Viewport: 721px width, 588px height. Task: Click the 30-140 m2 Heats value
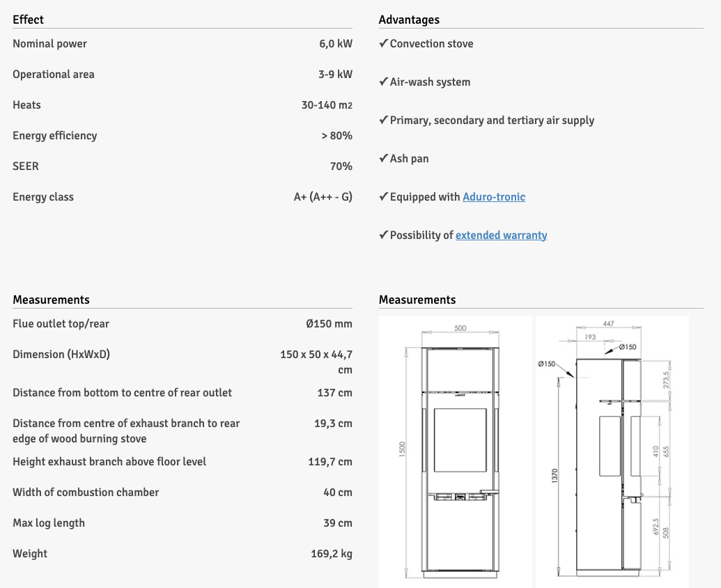pyautogui.click(x=327, y=105)
